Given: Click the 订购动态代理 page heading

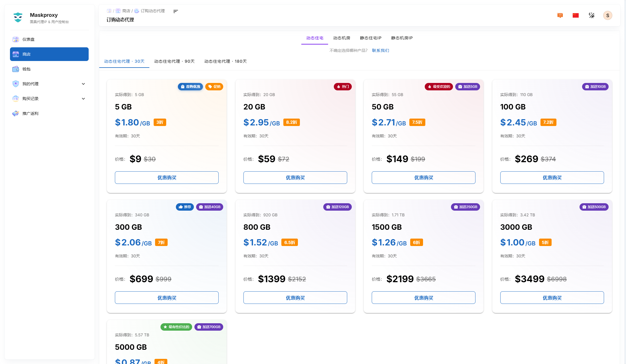Looking at the screenshot, I should 120,20.
